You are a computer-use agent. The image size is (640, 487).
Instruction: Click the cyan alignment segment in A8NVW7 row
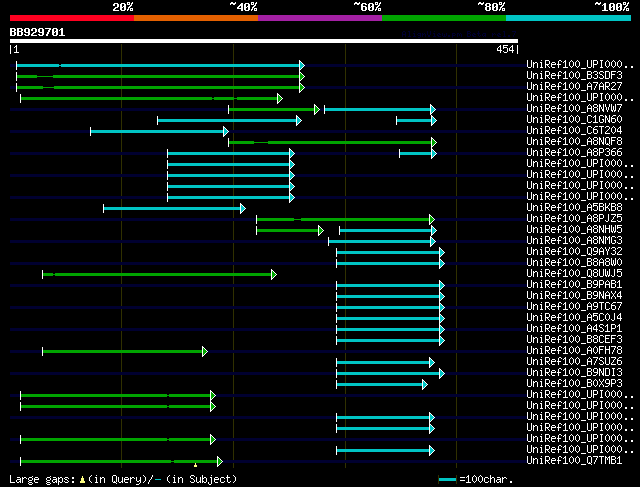point(378,109)
